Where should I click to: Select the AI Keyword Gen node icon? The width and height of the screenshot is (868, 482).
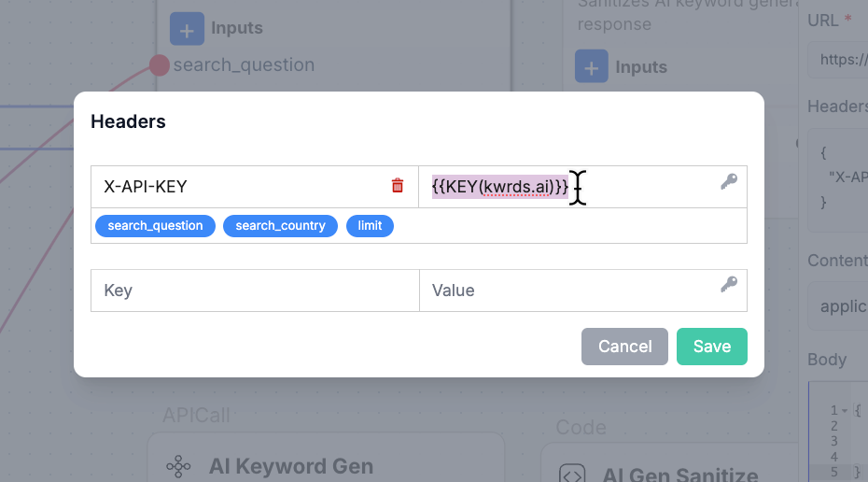click(178, 466)
